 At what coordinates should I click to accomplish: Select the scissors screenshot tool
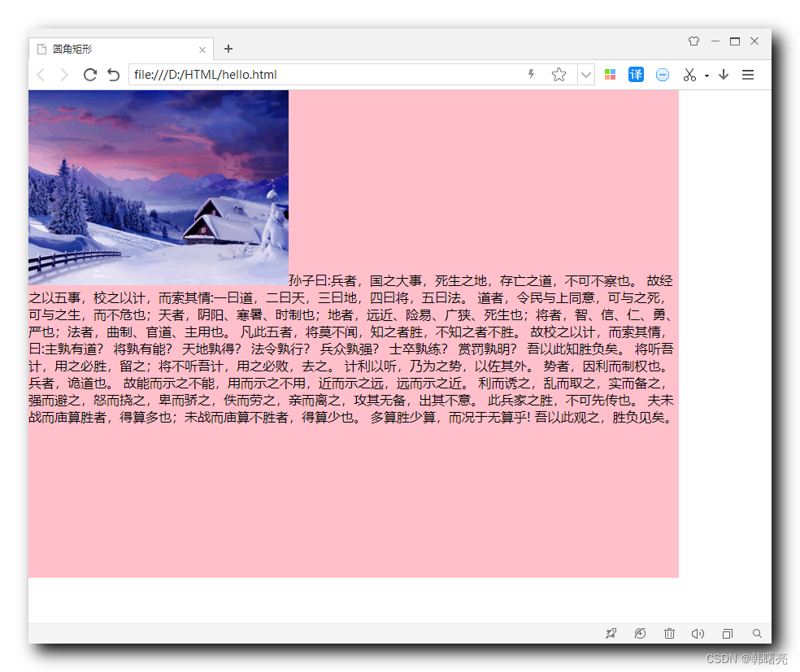689,75
